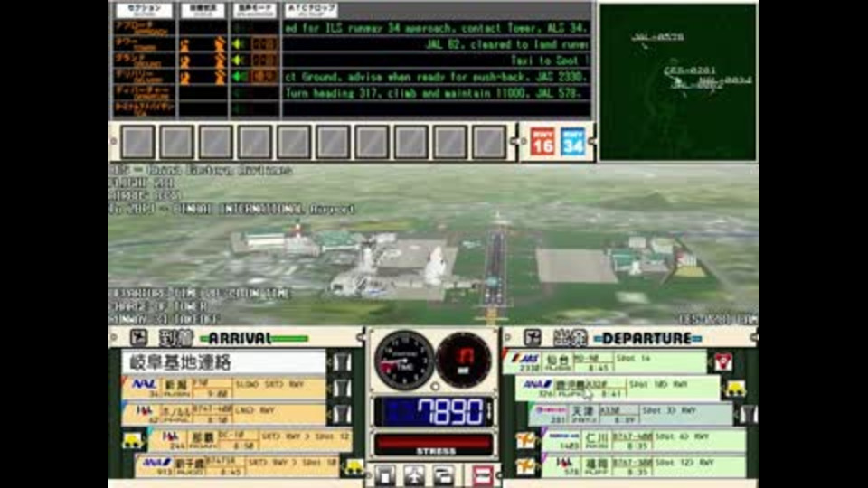Select the blue RWY 34 runway button
The height and width of the screenshot is (488, 868).
(x=572, y=142)
